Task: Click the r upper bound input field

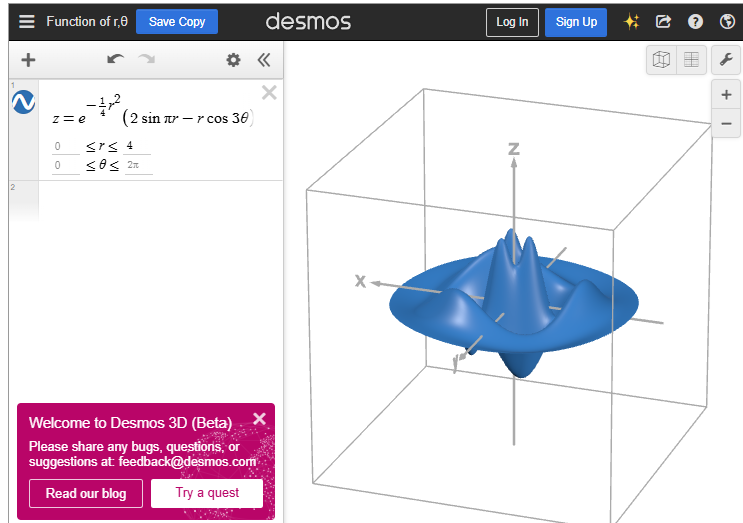Action: [x=137, y=146]
